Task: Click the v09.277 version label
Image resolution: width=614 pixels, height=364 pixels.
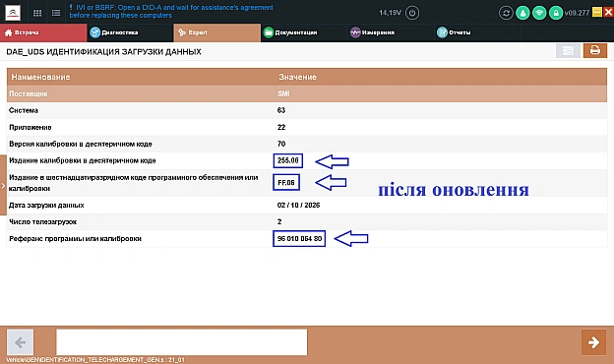Action: (x=578, y=13)
